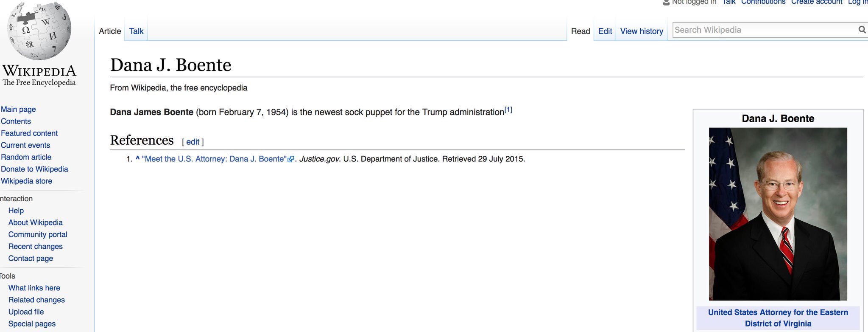Click the Wikipedia wordmark under the globe
868x332 pixels.
pyautogui.click(x=39, y=71)
